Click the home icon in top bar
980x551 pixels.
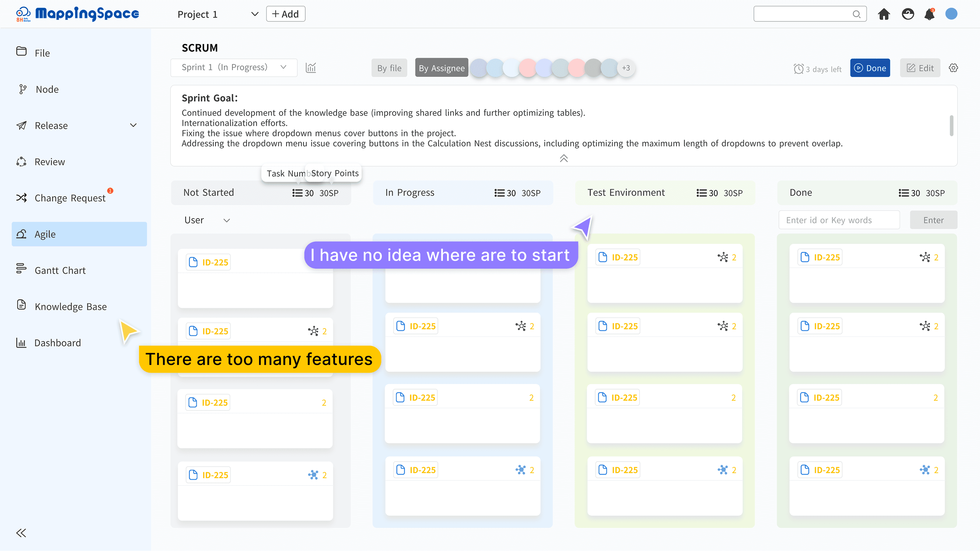[884, 14]
